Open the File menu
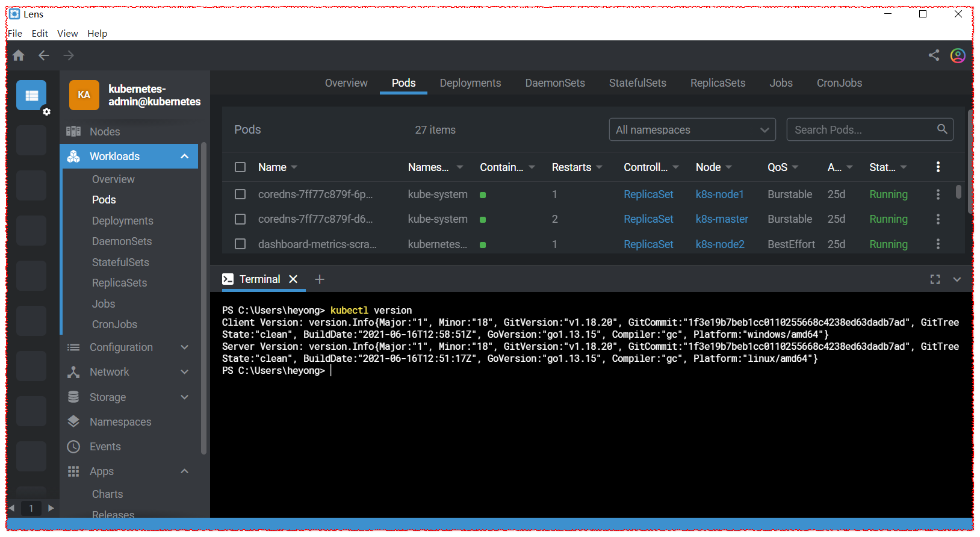This screenshot has height=537, width=980. [x=15, y=34]
